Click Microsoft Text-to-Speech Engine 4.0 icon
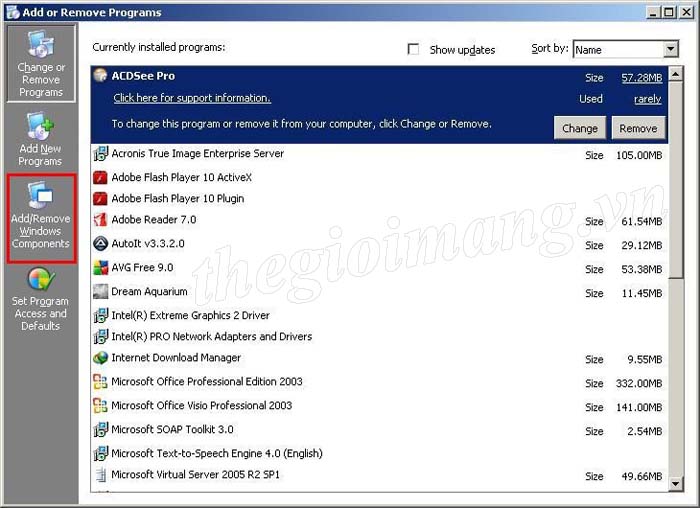This screenshot has width=700, height=508. click(x=100, y=454)
